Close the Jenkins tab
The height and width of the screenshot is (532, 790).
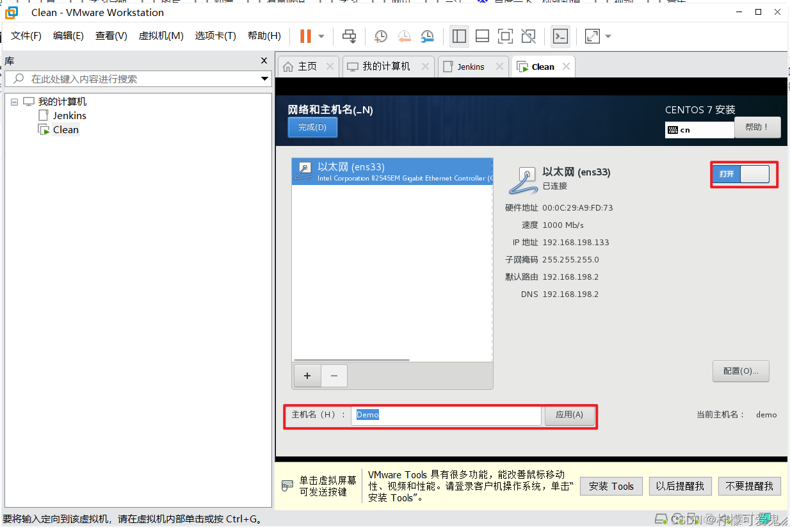click(499, 67)
